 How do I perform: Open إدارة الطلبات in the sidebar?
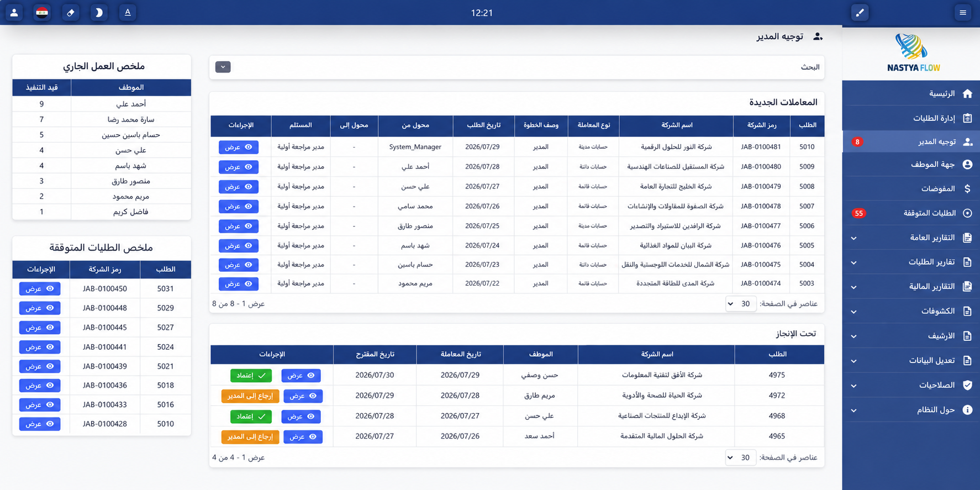911,118
